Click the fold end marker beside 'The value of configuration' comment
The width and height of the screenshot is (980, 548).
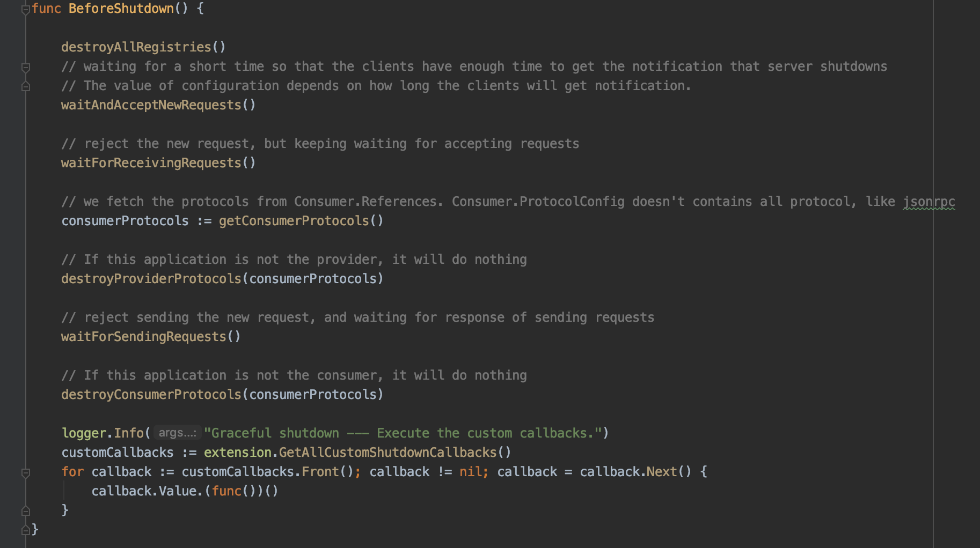[25, 86]
